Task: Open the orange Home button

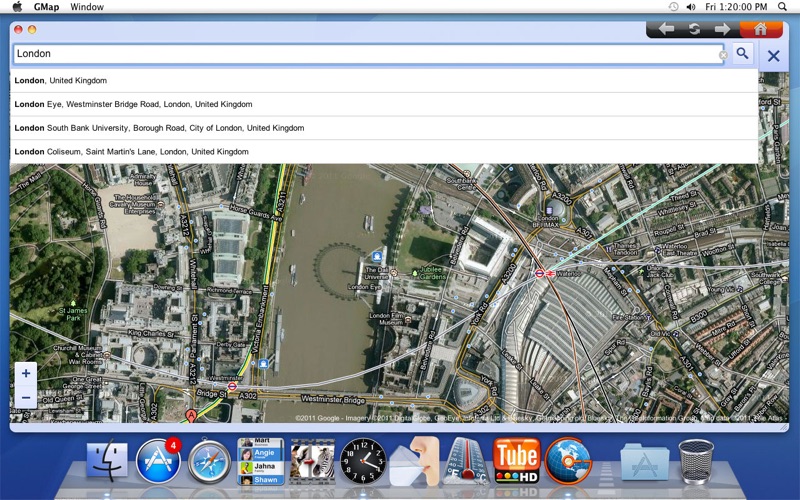Action: (760, 29)
